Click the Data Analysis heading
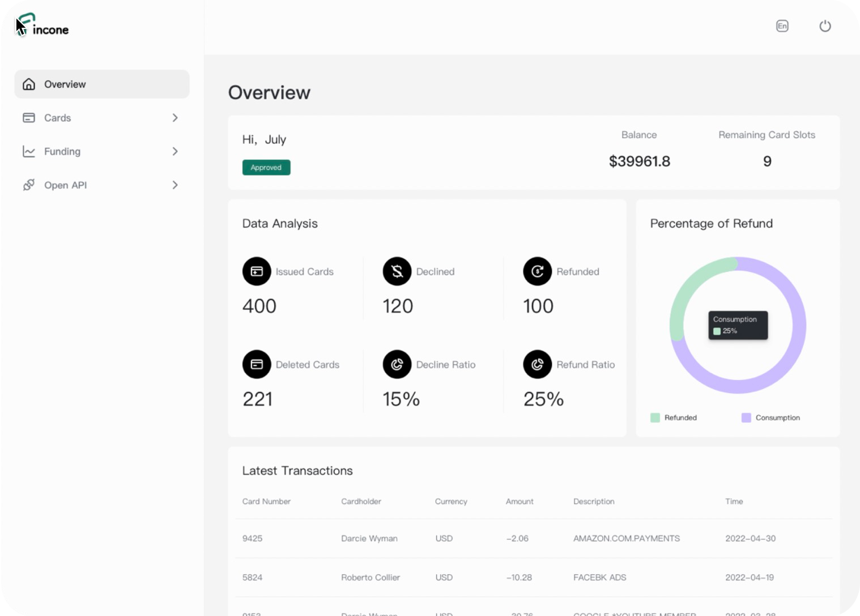Image resolution: width=860 pixels, height=616 pixels. pyautogui.click(x=280, y=224)
